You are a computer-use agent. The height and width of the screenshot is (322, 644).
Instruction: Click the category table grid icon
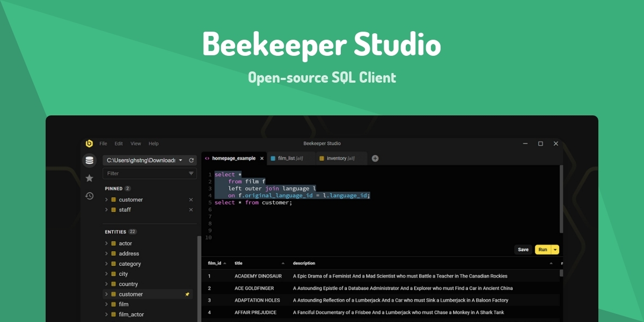113,264
